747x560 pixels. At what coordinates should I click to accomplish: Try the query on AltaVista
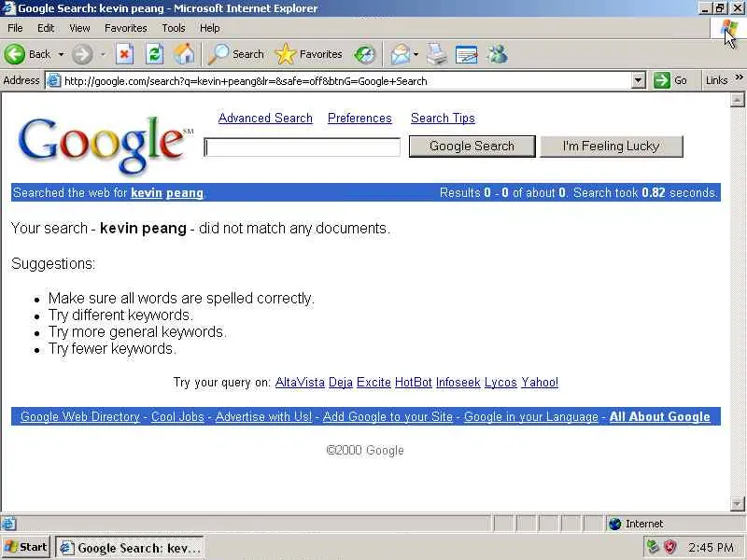click(300, 383)
